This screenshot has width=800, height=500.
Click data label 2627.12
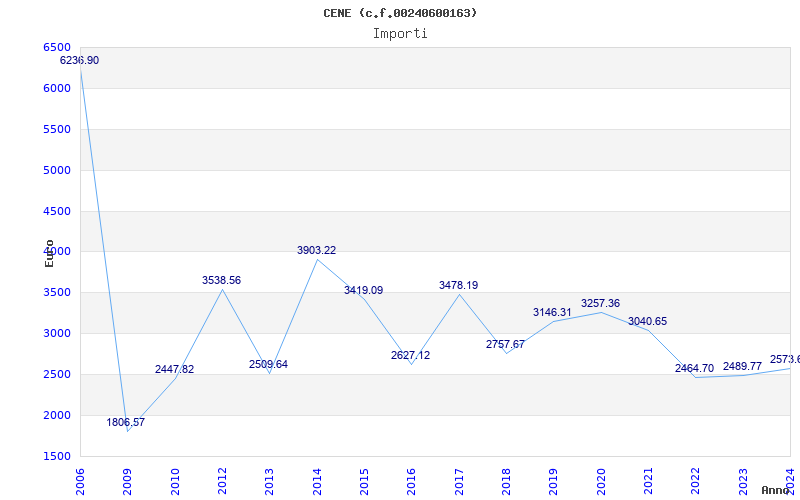pos(410,355)
